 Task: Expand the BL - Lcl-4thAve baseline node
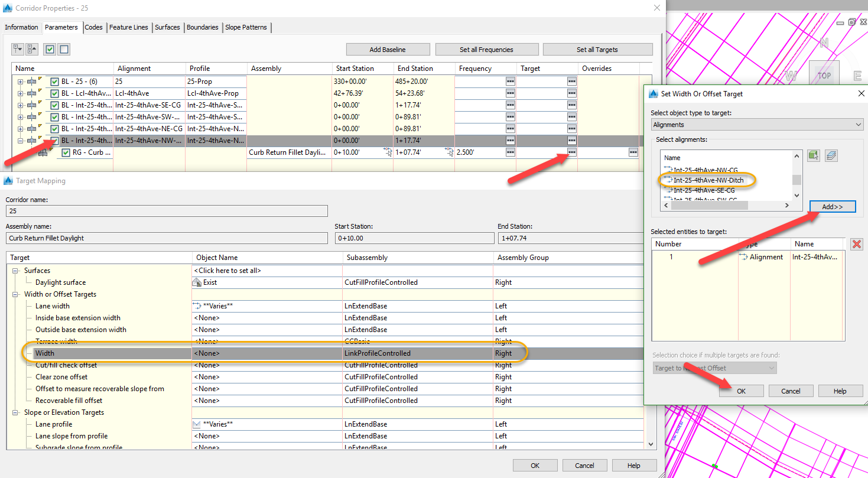click(x=21, y=93)
